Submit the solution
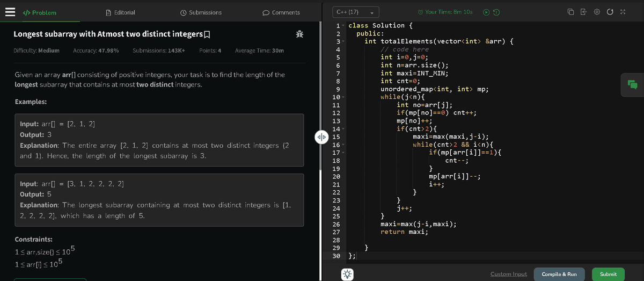This screenshot has height=281, width=644. click(x=608, y=274)
